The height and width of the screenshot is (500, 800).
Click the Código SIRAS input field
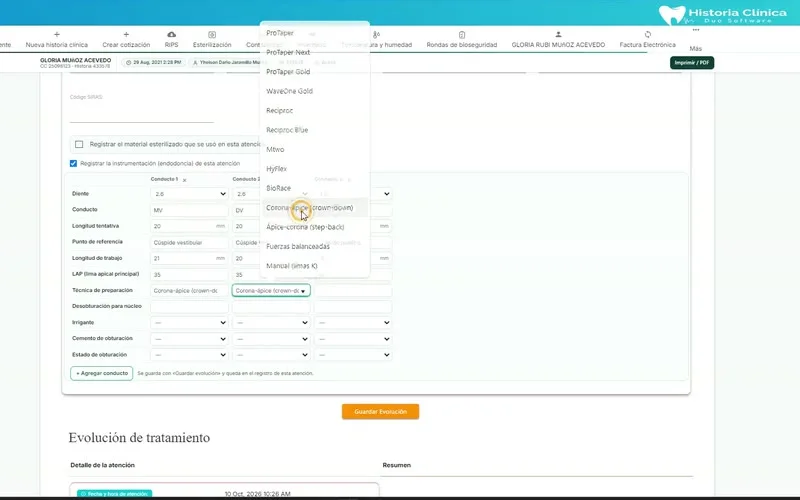[142, 113]
